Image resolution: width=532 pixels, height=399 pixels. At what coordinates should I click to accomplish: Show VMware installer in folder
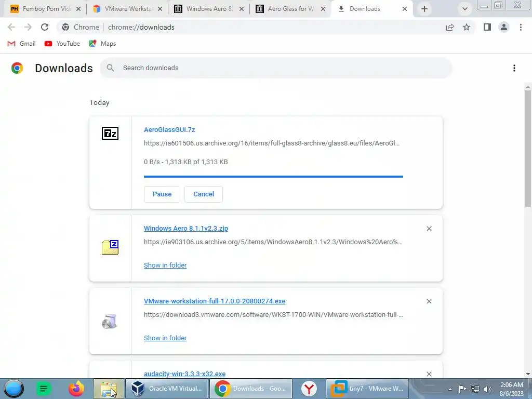coord(165,338)
